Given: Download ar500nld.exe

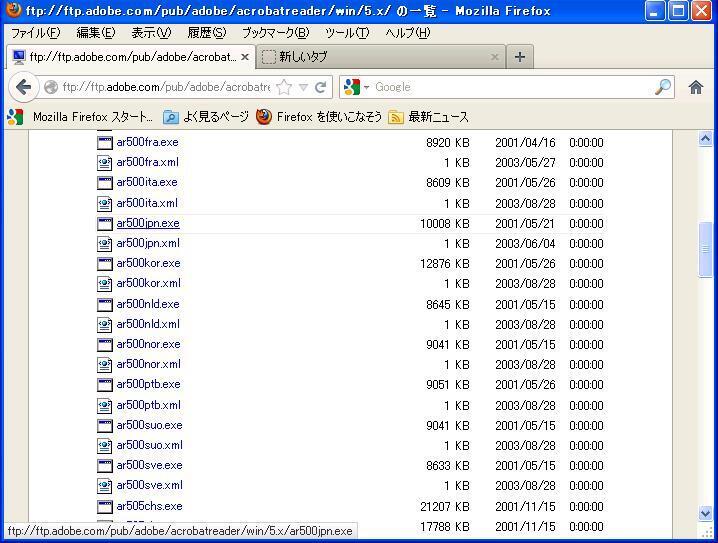Looking at the screenshot, I should click(148, 304).
